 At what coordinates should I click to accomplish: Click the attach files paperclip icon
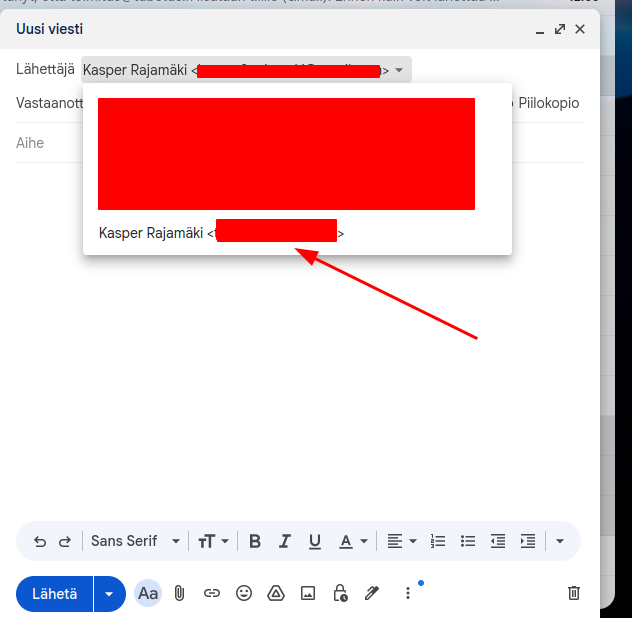point(180,593)
